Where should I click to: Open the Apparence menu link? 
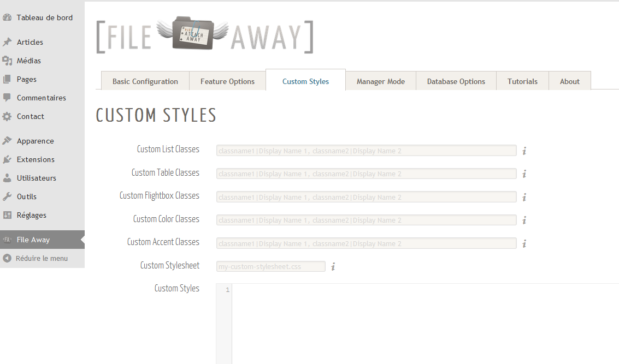click(35, 141)
